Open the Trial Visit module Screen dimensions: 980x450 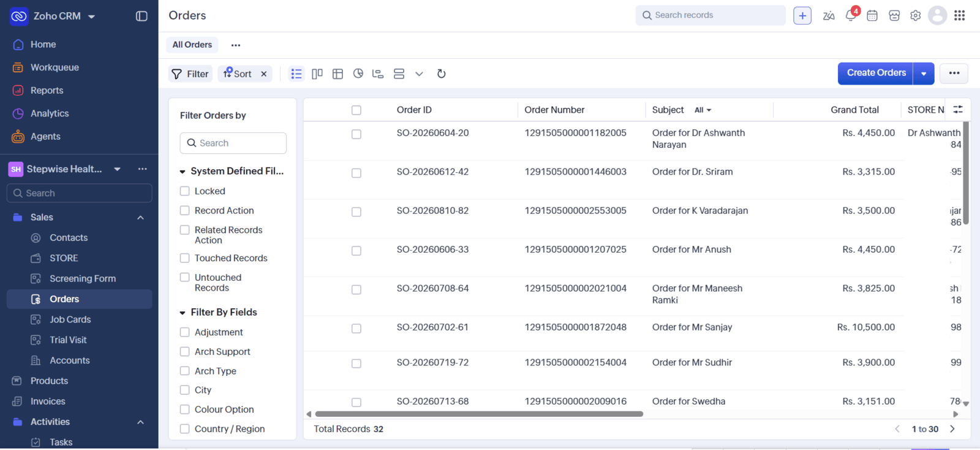(68, 340)
